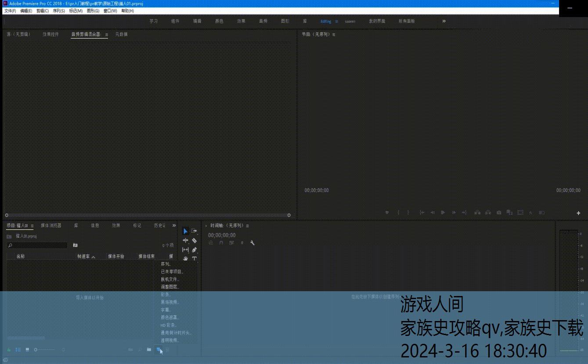Viewport: 588px width, 364px height.
Task: Click Step Back one frame
Action: pyautogui.click(x=433, y=212)
